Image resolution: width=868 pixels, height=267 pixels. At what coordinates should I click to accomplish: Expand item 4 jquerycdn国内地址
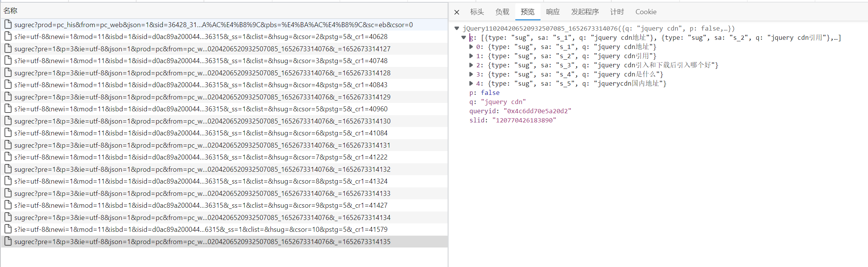[x=471, y=83]
